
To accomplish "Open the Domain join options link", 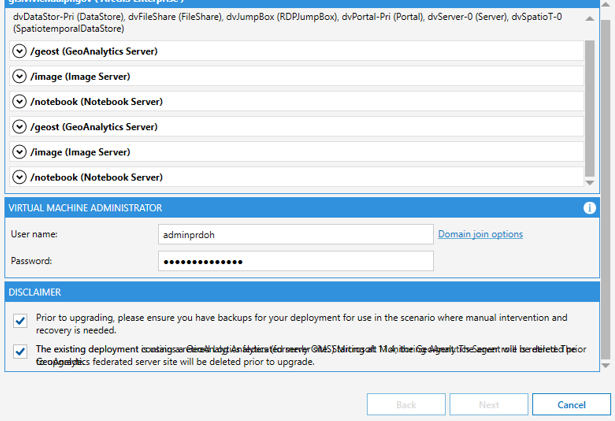I will click(480, 234).
